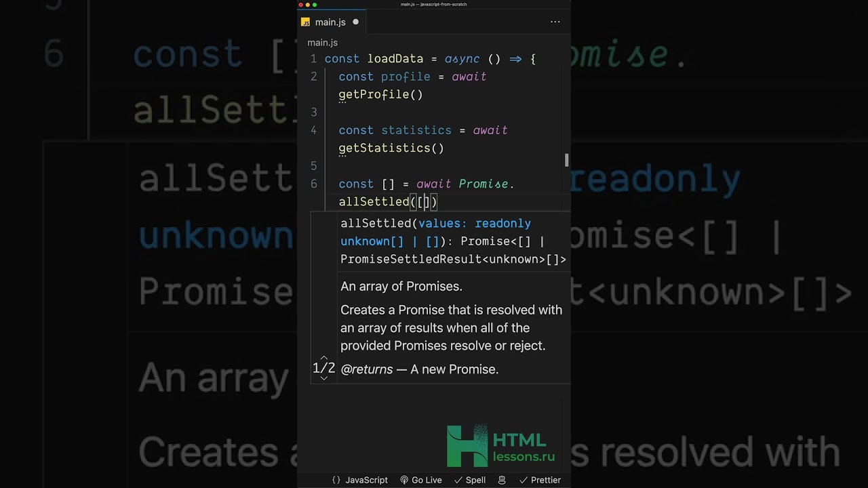Click the profile variable name
Screen dimensions: 868x488
[x=406, y=77]
